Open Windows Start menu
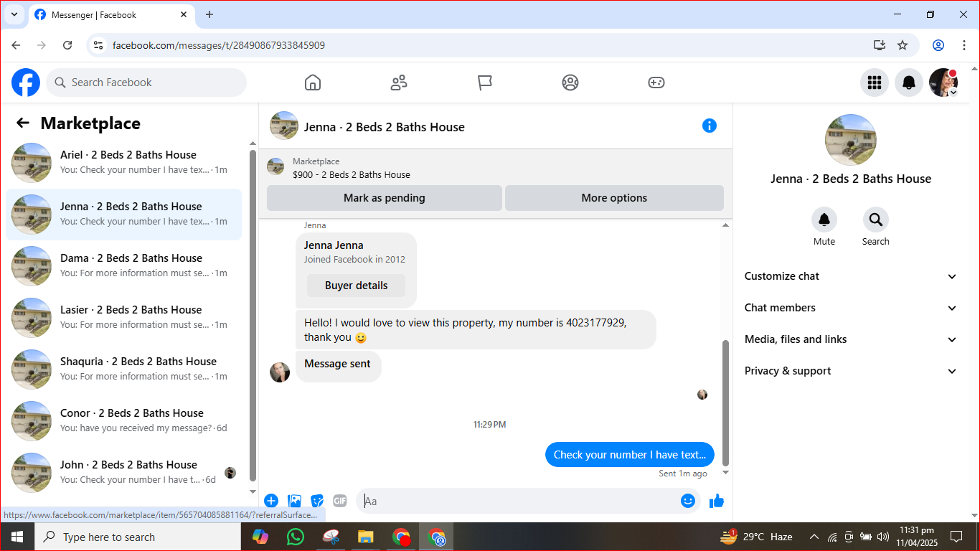Image resolution: width=980 pixels, height=551 pixels. click(17, 537)
